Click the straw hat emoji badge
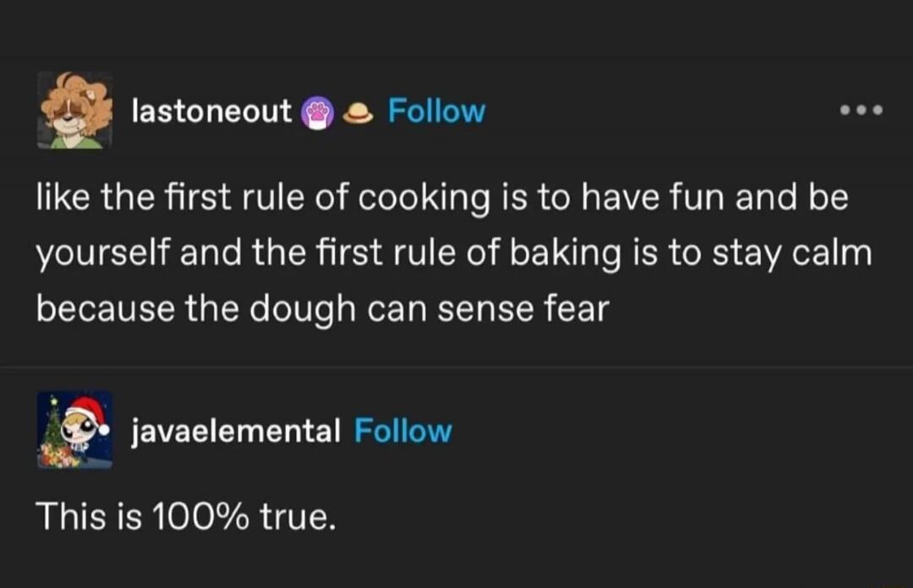This screenshot has width=913, height=588. click(x=359, y=112)
